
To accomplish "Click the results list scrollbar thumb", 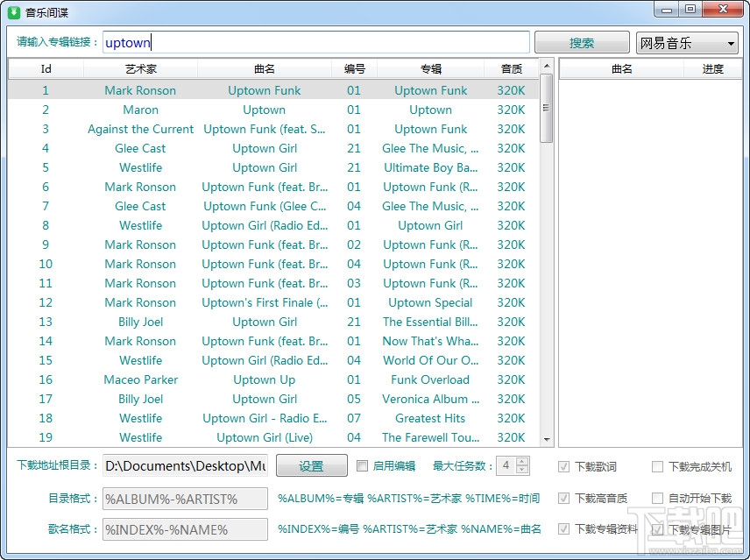I will [546, 108].
